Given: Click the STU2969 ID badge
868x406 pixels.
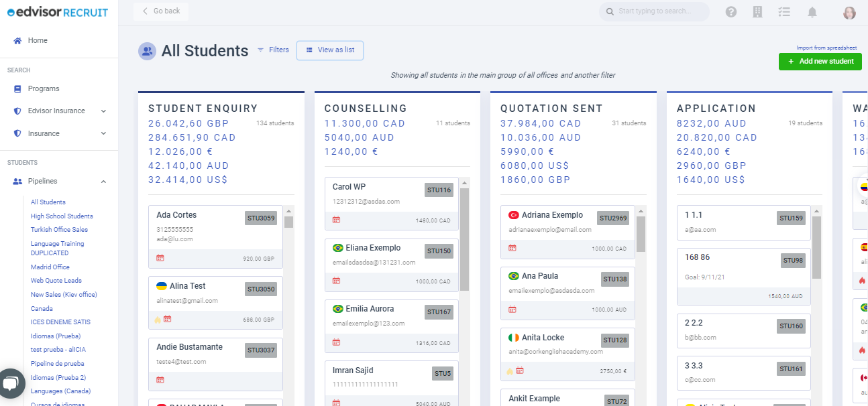Looking at the screenshot, I should coord(613,218).
